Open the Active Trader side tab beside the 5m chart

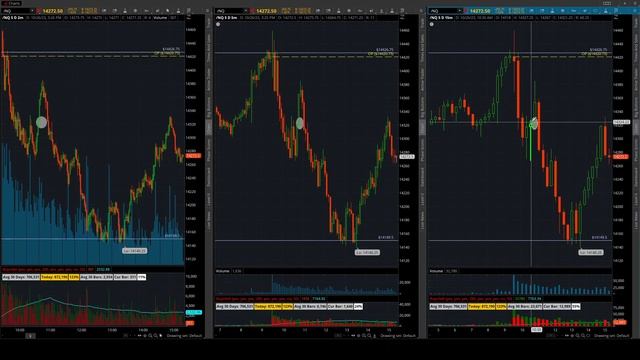(x=422, y=80)
